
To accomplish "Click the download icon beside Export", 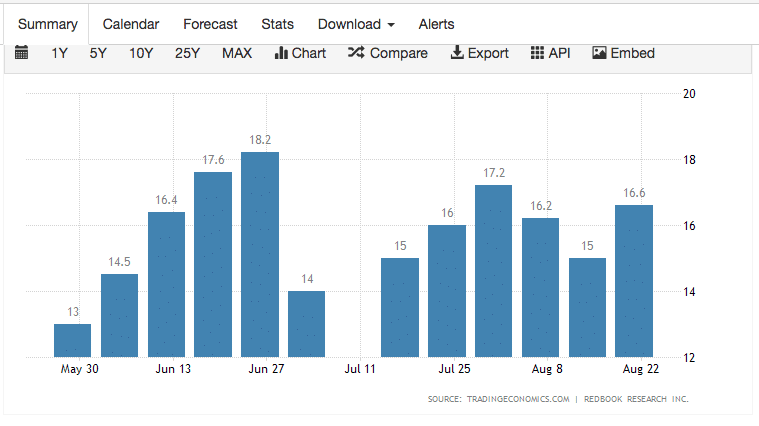I will click(x=457, y=54).
